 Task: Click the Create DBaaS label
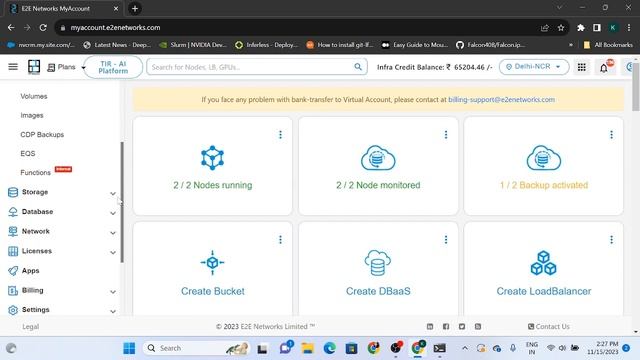378,291
